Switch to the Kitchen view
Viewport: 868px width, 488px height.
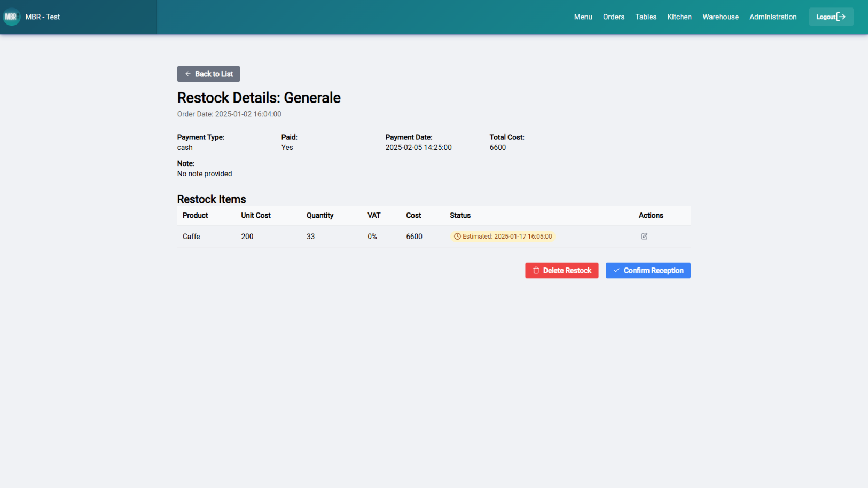coord(679,17)
